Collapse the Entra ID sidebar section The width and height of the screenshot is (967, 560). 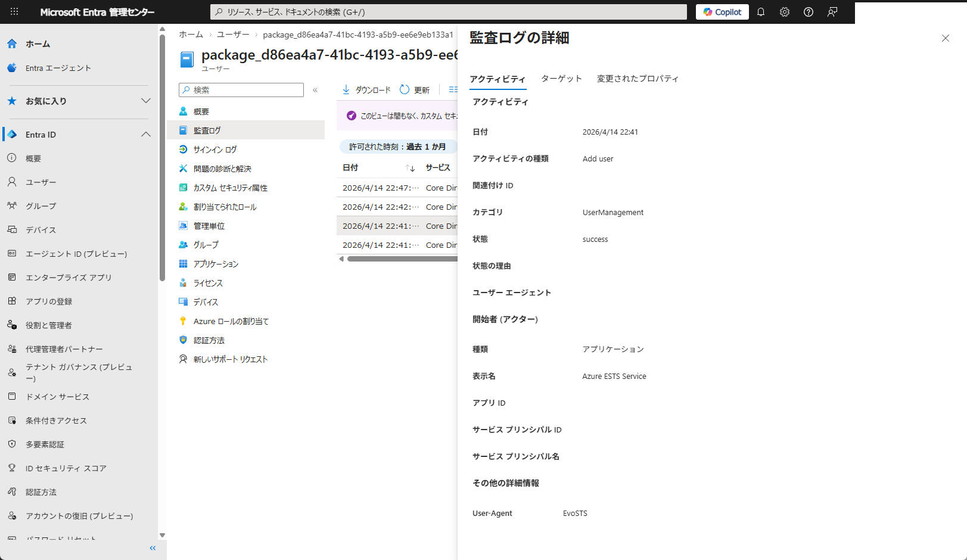tap(146, 134)
